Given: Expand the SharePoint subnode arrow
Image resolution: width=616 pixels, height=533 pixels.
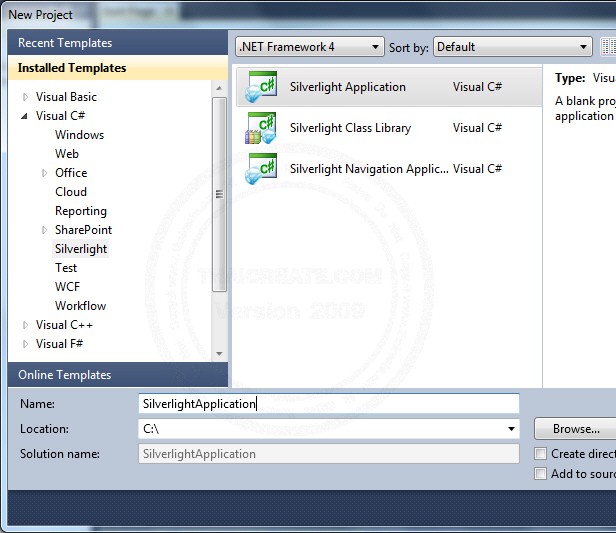Looking at the screenshot, I should pos(44,230).
